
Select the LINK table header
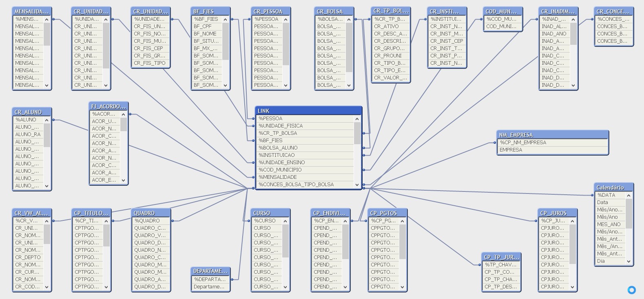pyautogui.click(x=308, y=111)
